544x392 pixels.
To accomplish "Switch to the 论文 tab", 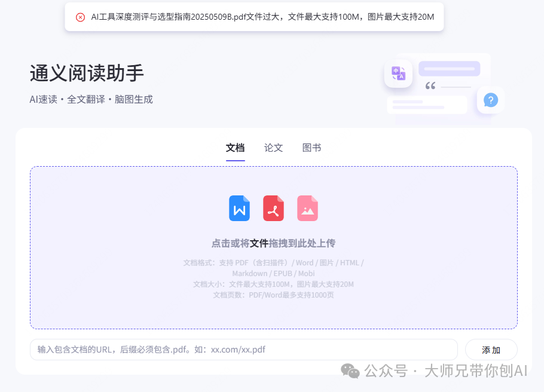I will click(x=273, y=148).
